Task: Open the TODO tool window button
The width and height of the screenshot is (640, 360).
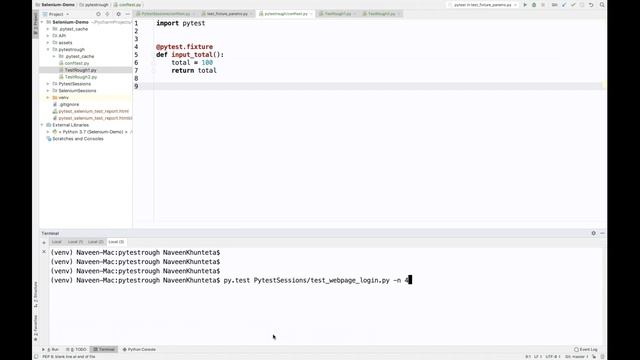Action: click(77, 349)
